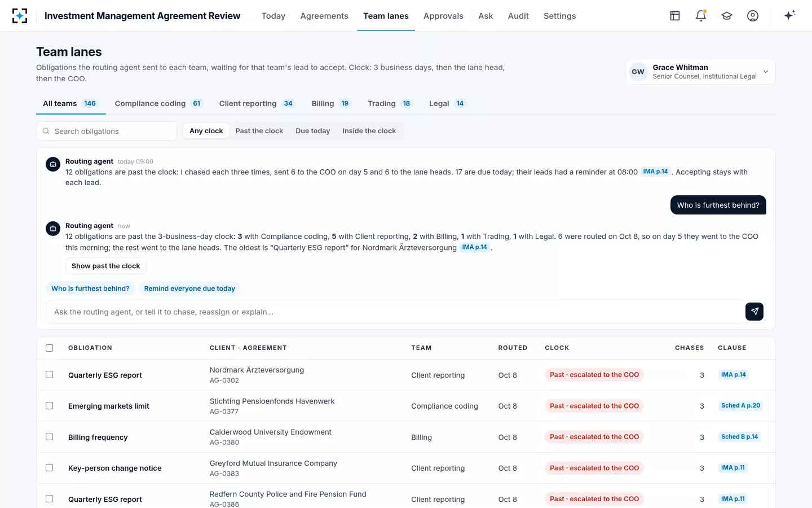Select the Billing team tab
The width and height of the screenshot is (812, 508).
331,103
